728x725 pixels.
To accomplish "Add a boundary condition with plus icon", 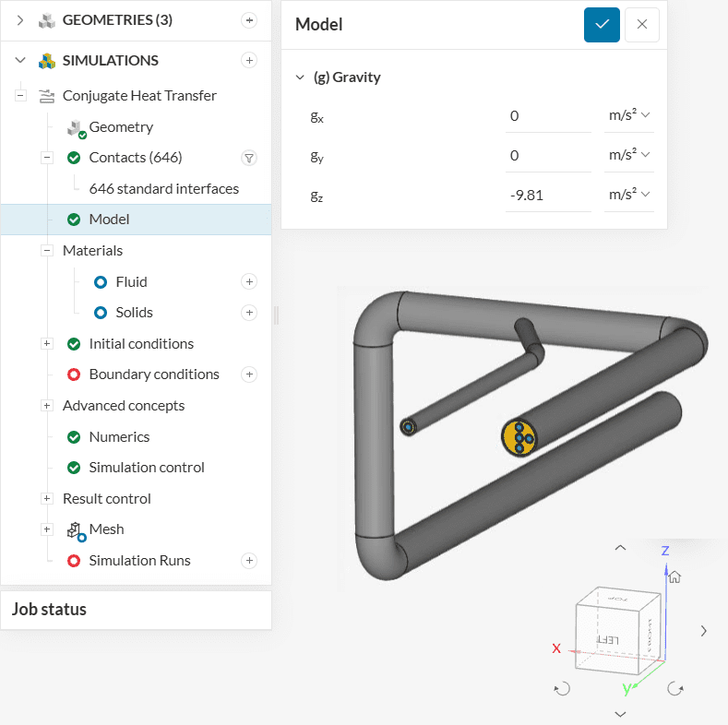I will (248, 374).
